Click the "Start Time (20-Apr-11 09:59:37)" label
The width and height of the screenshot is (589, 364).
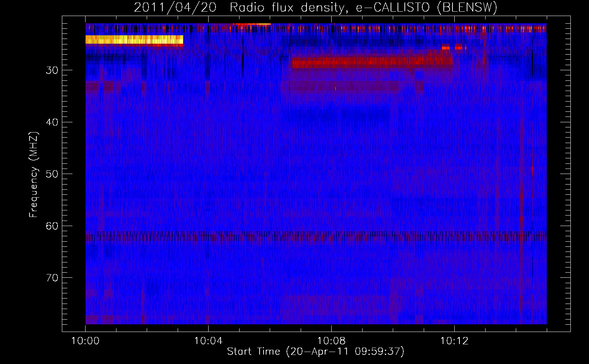click(x=316, y=352)
